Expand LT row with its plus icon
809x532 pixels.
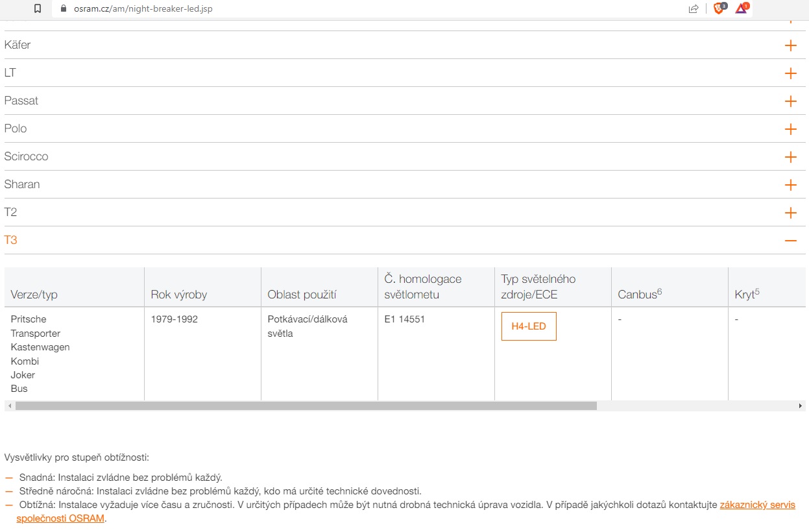[790, 73]
